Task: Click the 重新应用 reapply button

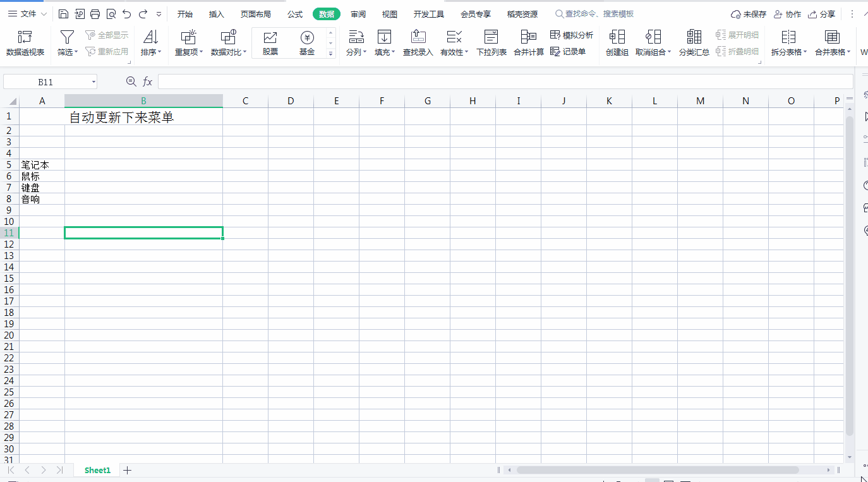Action: click(107, 52)
